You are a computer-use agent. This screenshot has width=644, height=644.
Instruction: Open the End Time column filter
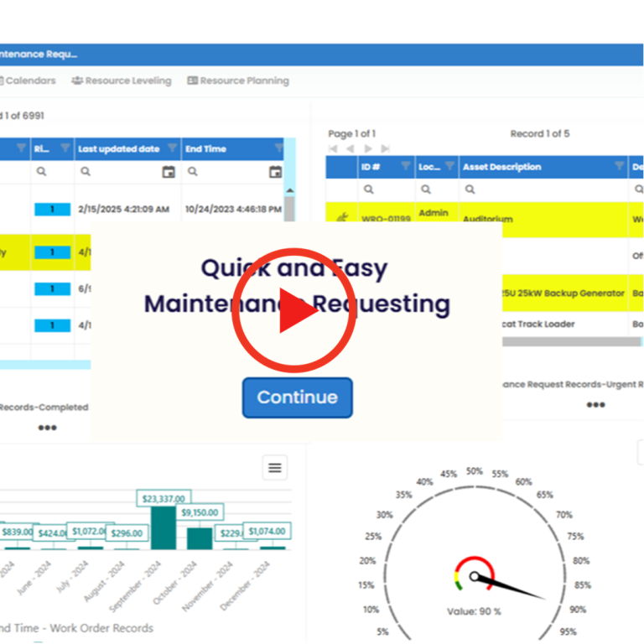click(x=278, y=148)
